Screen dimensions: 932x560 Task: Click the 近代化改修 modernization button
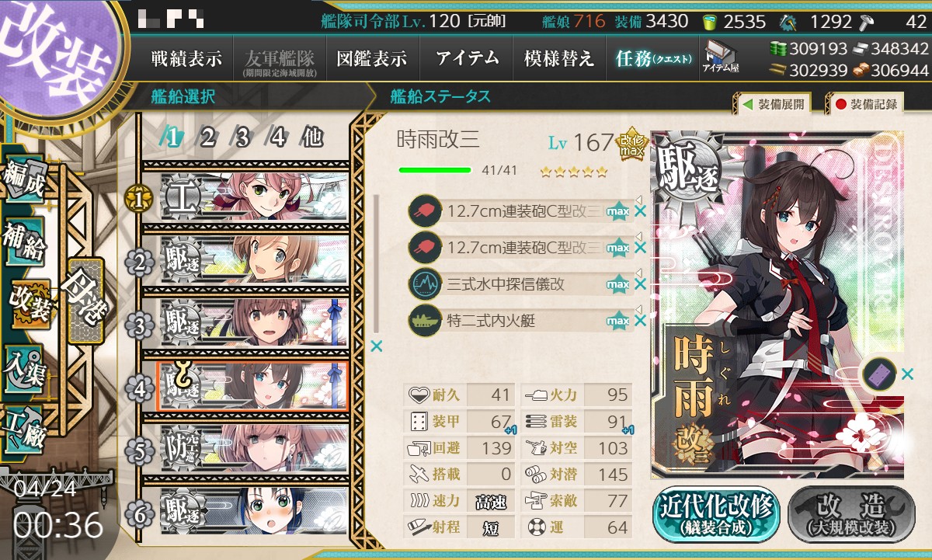coord(716,514)
